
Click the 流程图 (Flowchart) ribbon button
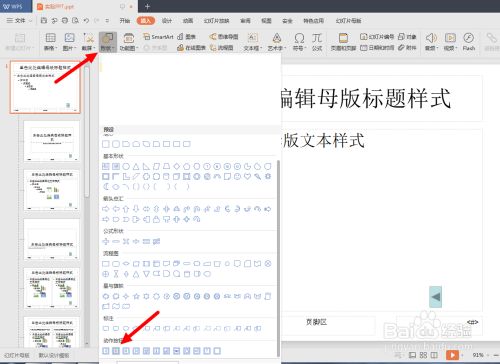pos(222,48)
